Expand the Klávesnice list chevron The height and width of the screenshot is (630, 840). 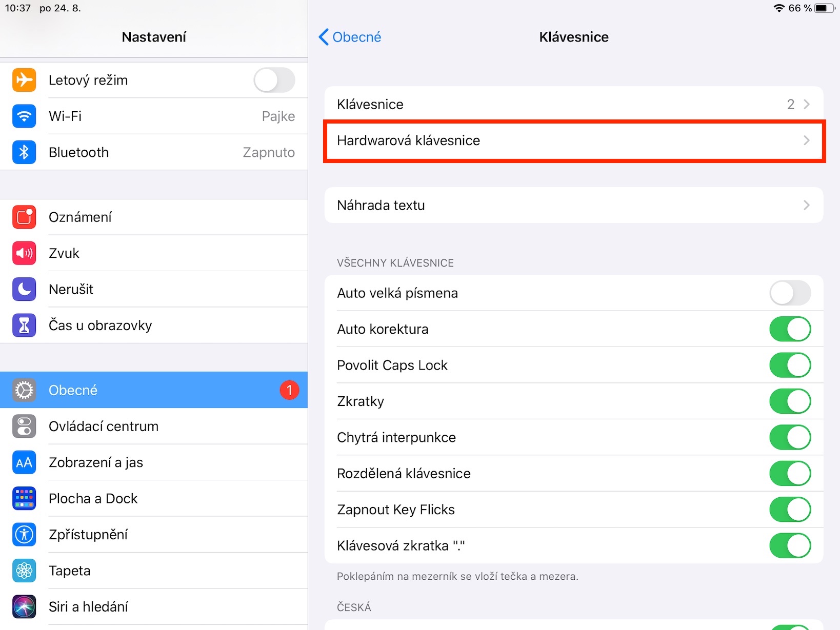coord(807,105)
